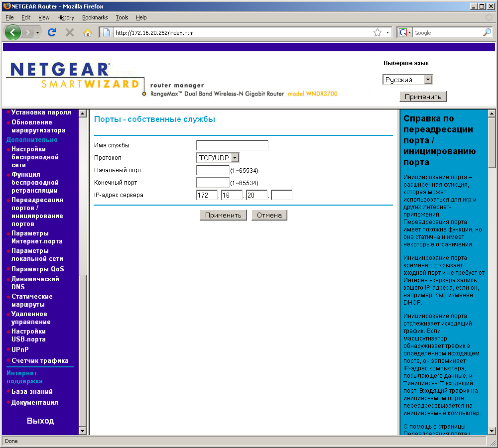The width and height of the screenshot is (498, 448).
Task: Open the TCP/UDP protocol dropdown
Action: pos(218,157)
